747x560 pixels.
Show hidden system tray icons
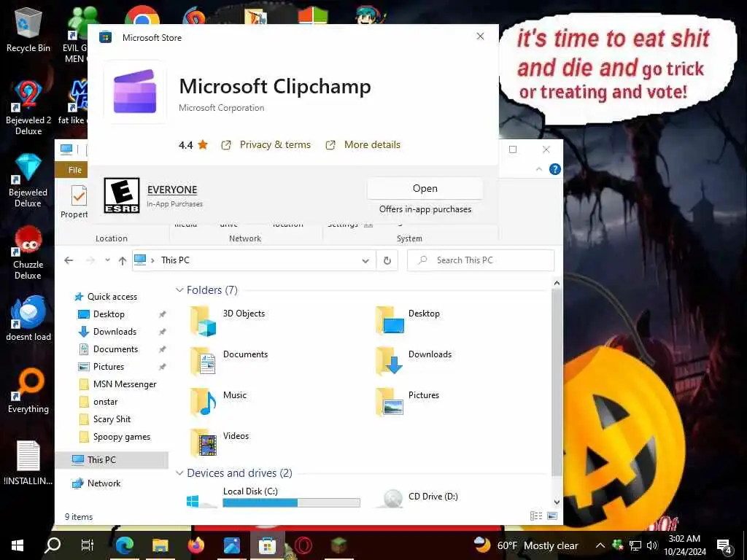600,545
